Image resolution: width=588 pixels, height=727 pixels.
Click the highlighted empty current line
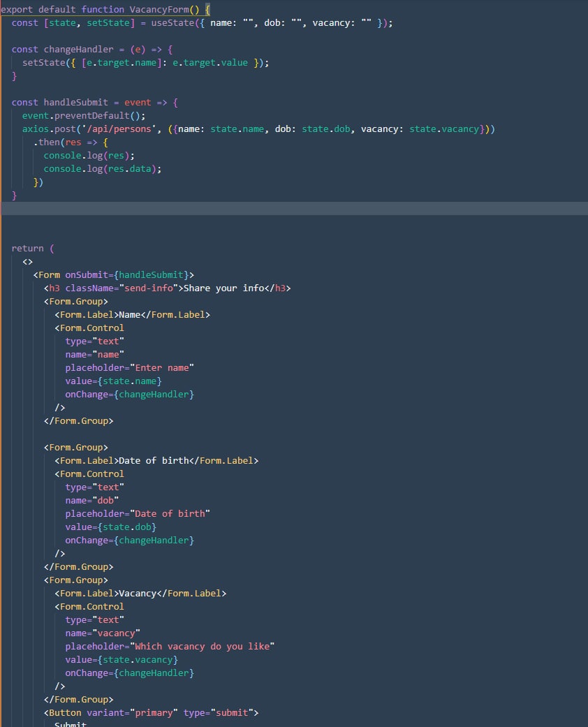click(294, 208)
